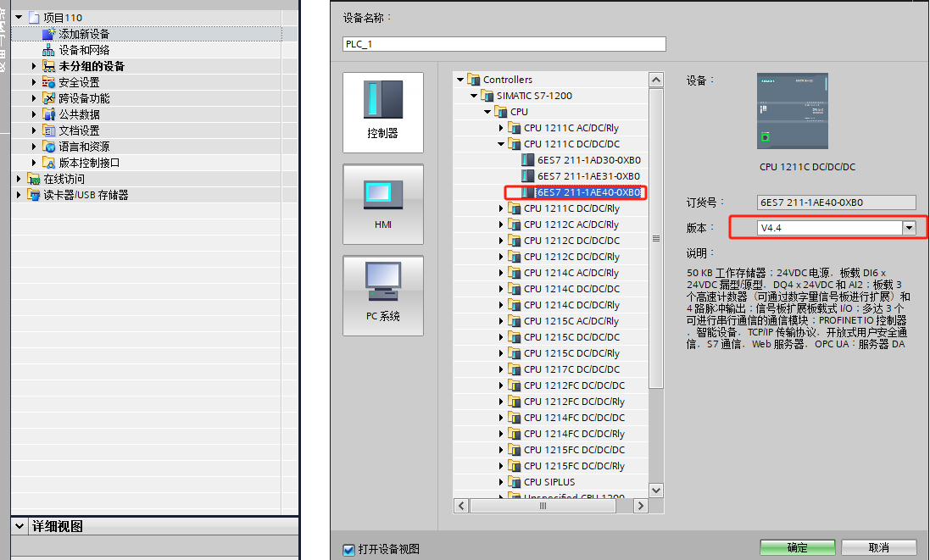Click the CPU 1211C DC/DC/DC device preview image
This screenshot has width=930, height=560.
793,111
